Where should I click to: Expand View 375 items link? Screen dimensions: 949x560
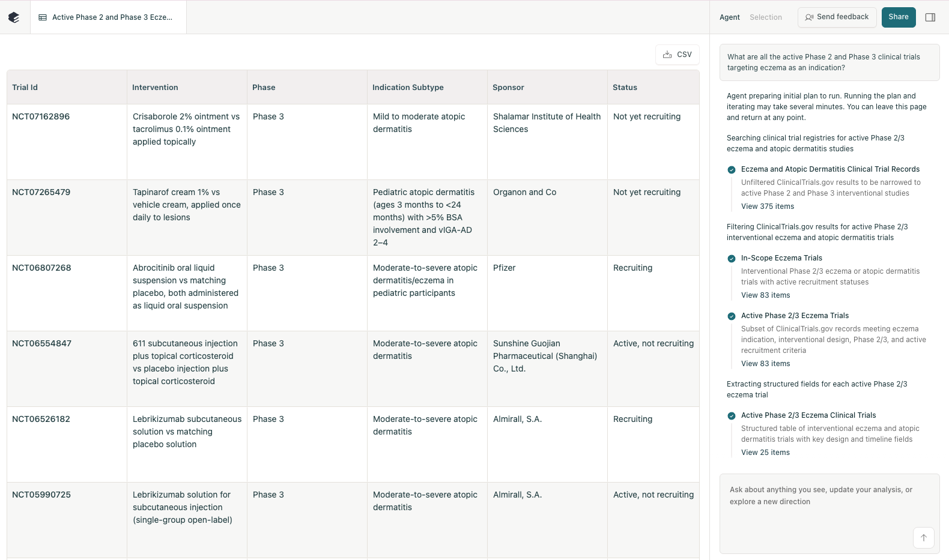click(767, 206)
